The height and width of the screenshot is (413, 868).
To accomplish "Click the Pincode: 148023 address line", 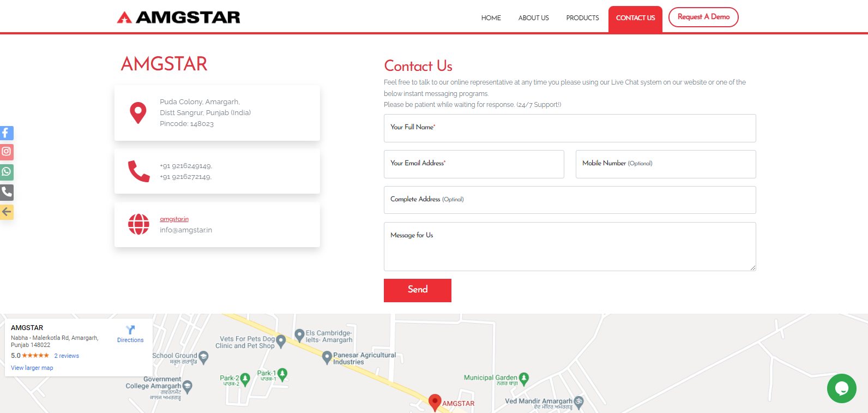I will [186, 124].
